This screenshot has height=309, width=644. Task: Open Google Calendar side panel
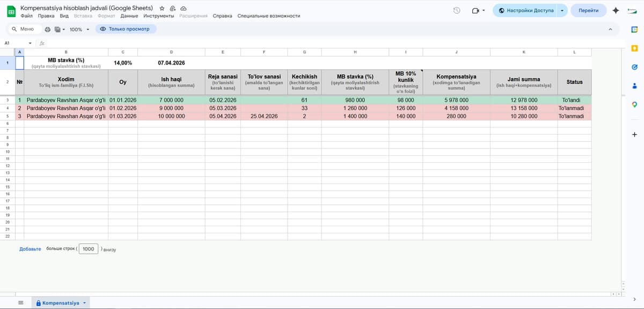pyautogui.click(x=634, y=29)
